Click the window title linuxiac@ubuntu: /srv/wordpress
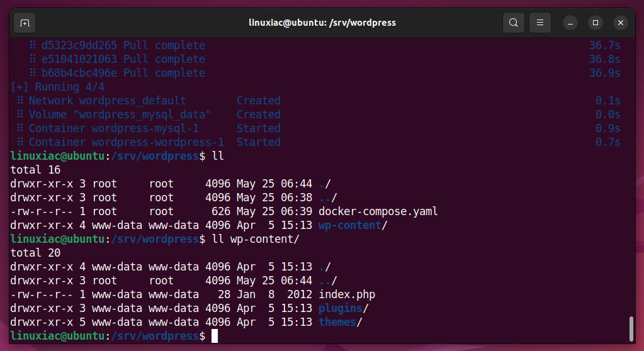Screen dimensions: 644x351 click(322, 23)
